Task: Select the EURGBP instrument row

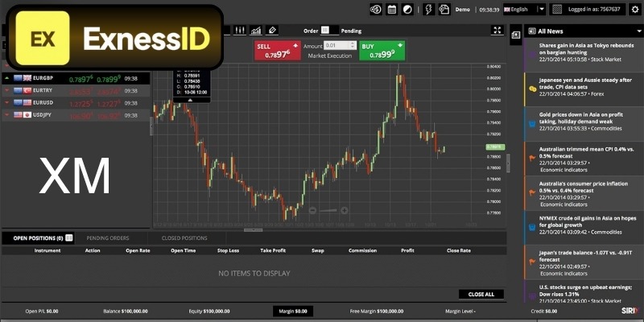Action: tap(75, 79)
